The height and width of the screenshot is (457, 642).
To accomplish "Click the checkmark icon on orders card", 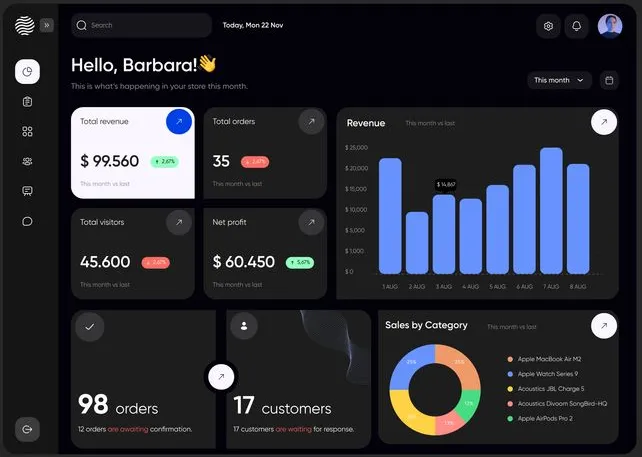I will (90, 327).
